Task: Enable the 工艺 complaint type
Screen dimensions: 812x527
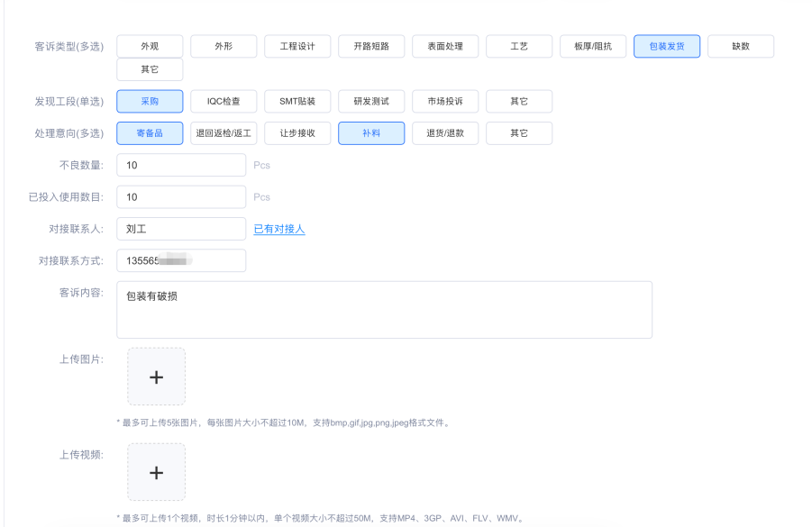Action: click(x=519, y=46)
